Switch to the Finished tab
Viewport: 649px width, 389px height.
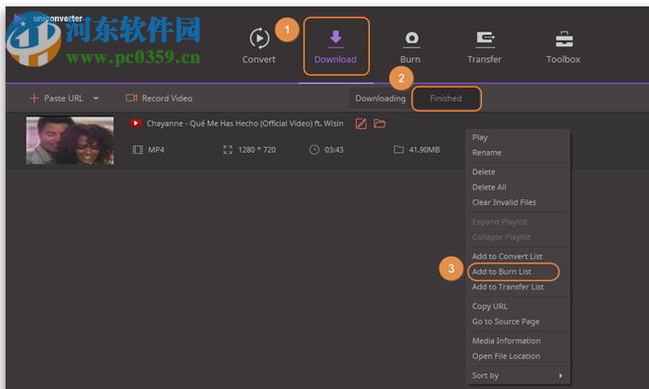coord(446,98)
